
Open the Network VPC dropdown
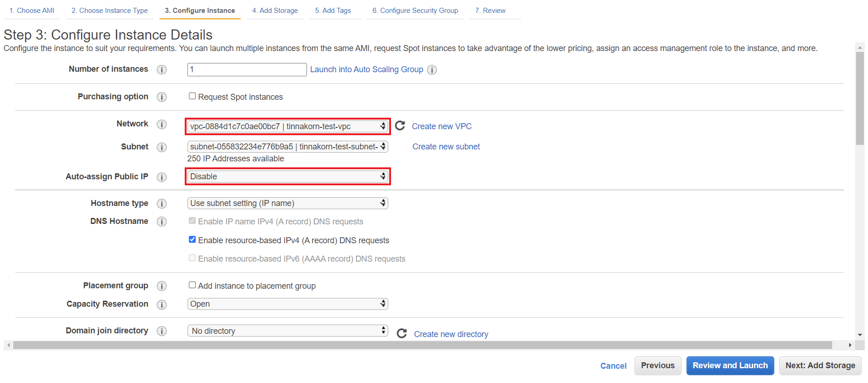(x=288, y=126)
